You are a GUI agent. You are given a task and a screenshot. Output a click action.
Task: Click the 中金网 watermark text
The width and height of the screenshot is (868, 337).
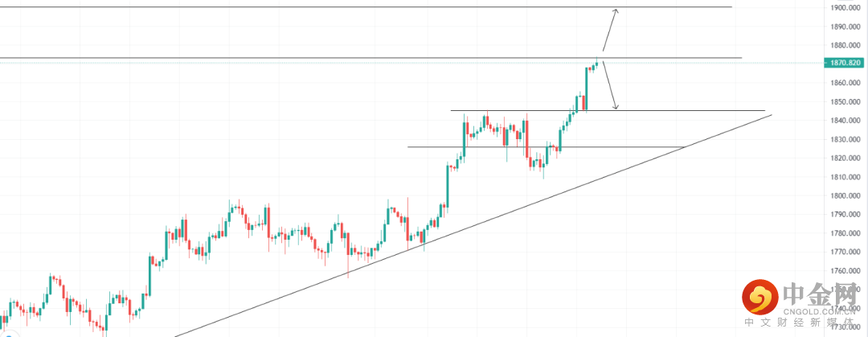click(x=819, y=291)
